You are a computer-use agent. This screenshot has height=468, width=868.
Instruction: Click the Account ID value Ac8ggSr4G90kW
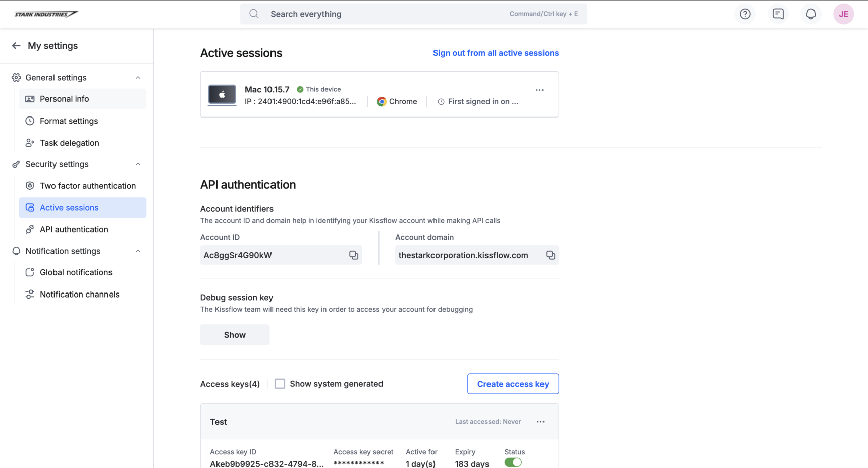pyautogui.click(x=238, y=255)
